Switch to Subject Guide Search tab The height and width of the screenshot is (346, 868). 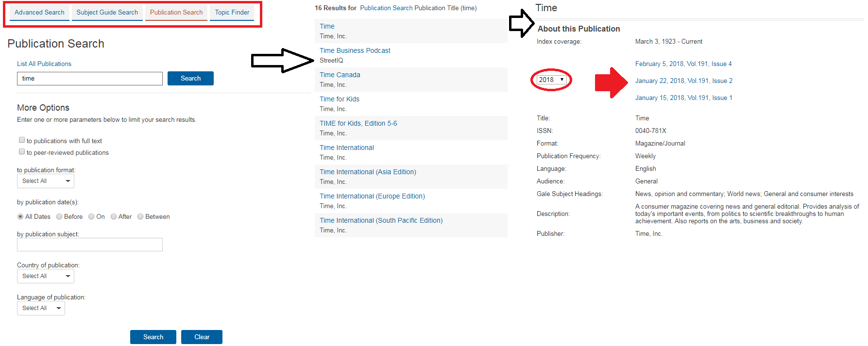(107, 13)
